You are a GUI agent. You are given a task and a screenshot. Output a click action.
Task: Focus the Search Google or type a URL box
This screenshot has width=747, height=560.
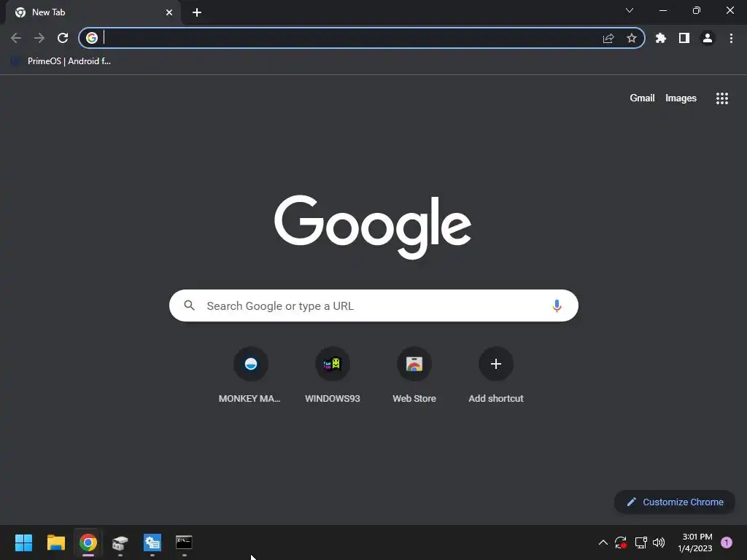point(373,306)
